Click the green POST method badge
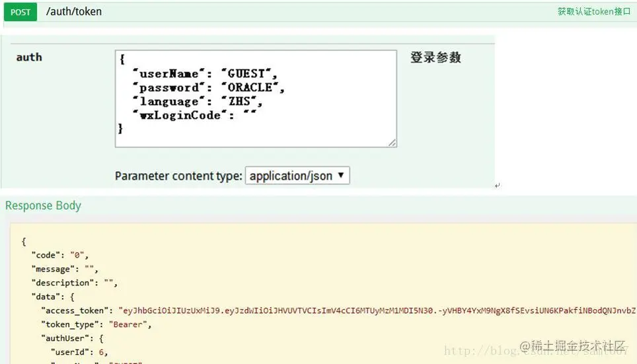This screenshot has width=637, height=364. coord(20,12)
